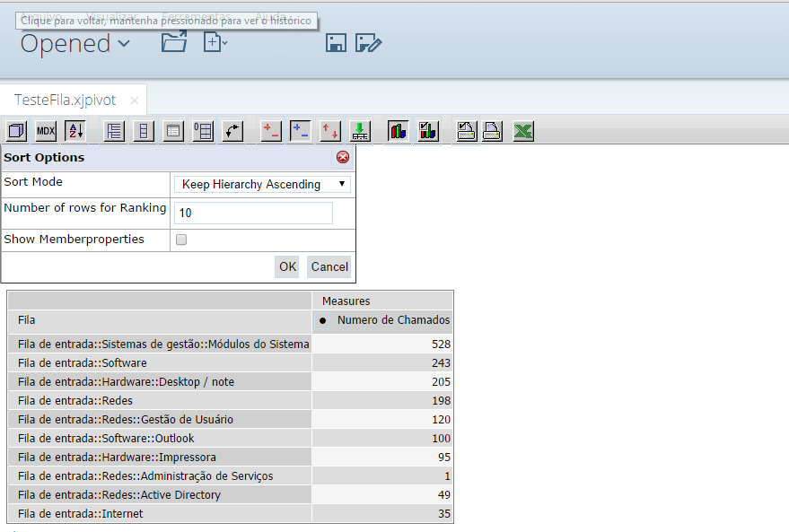Click the Number of rows for Ranking field
Viewport: 789px width, 532px height.
[x=252, y=213]
